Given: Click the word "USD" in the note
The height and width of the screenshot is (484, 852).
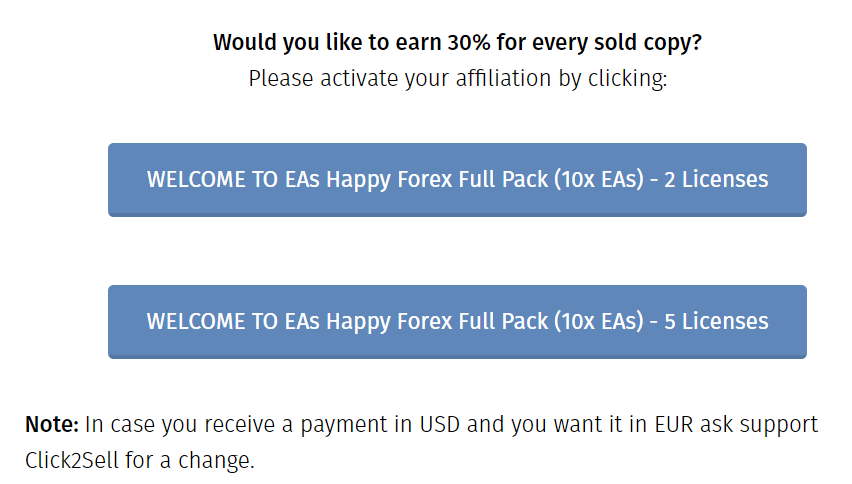Looking at the screenshot, I should 438,424.
